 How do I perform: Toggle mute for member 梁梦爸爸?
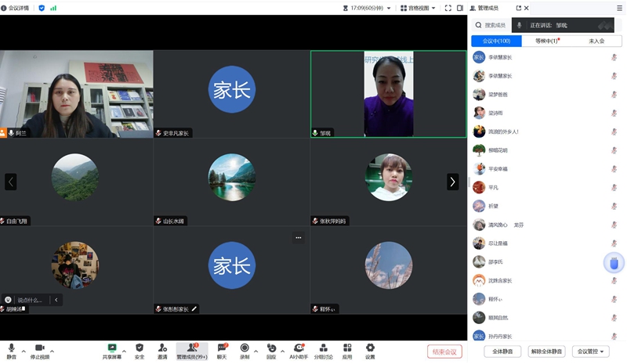(x=614, y=95)
